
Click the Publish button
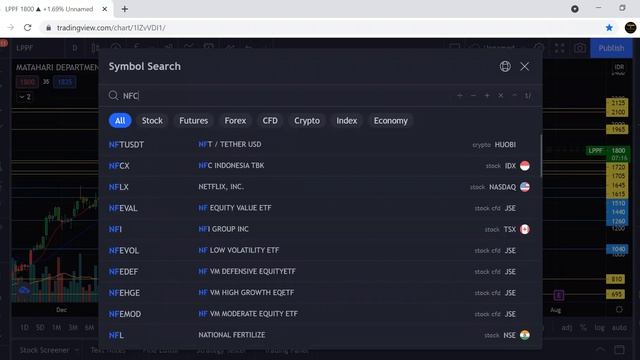pyautogui.click(x=611, y=48)
